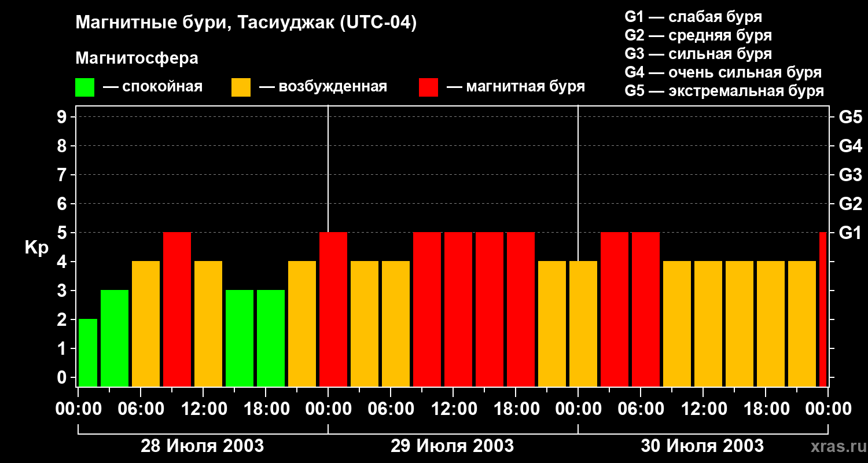Click the Kp axis title
Screen dimensions: 868x463
coord(37,248)
